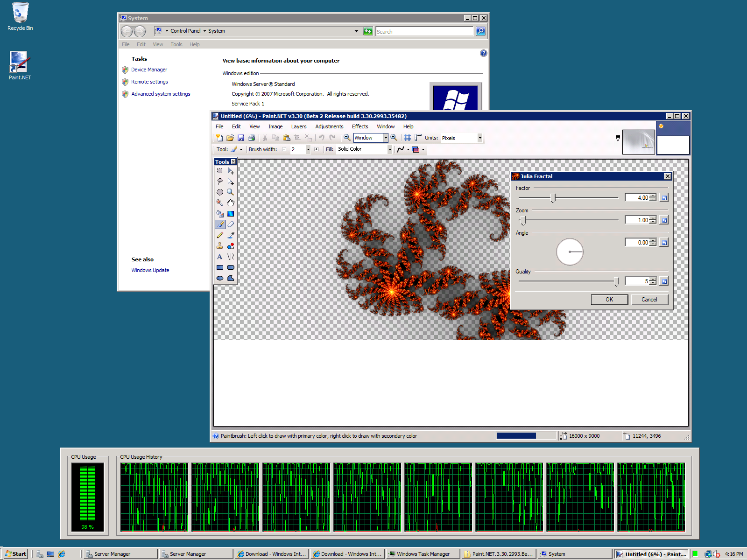
Task: Click the Open file toolbar icon
Action: click(x=230, y=138)
